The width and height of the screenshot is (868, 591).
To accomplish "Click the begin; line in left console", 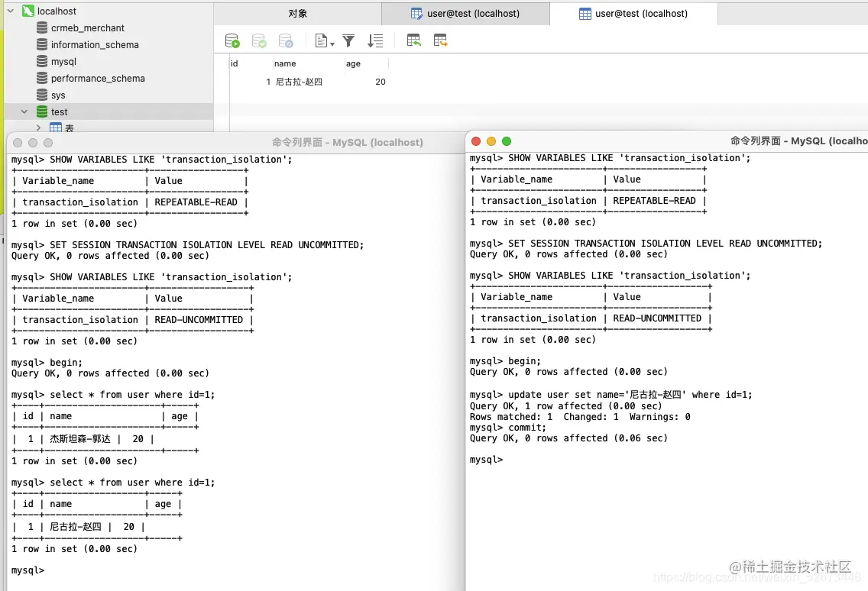I will tap(47, 363).
